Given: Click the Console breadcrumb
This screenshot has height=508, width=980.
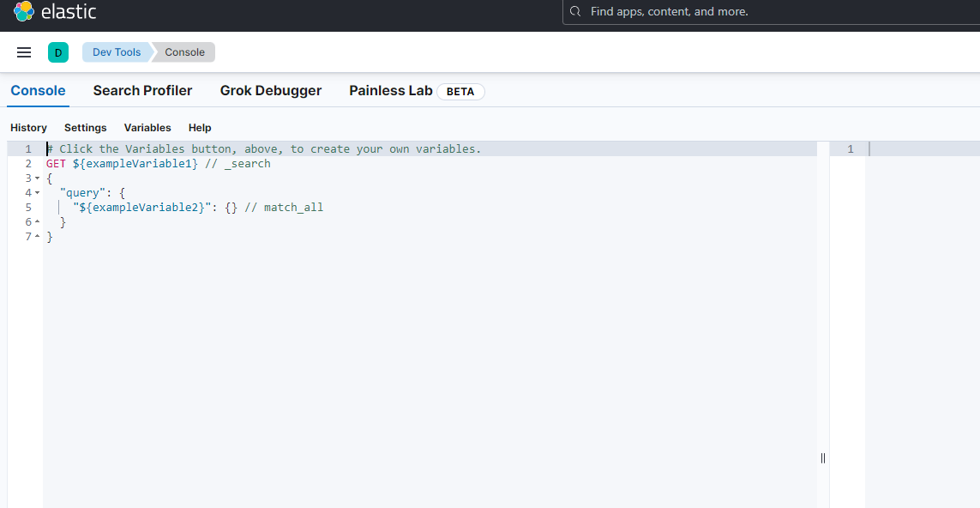Looking at the screenshot, I should [184, 52].
